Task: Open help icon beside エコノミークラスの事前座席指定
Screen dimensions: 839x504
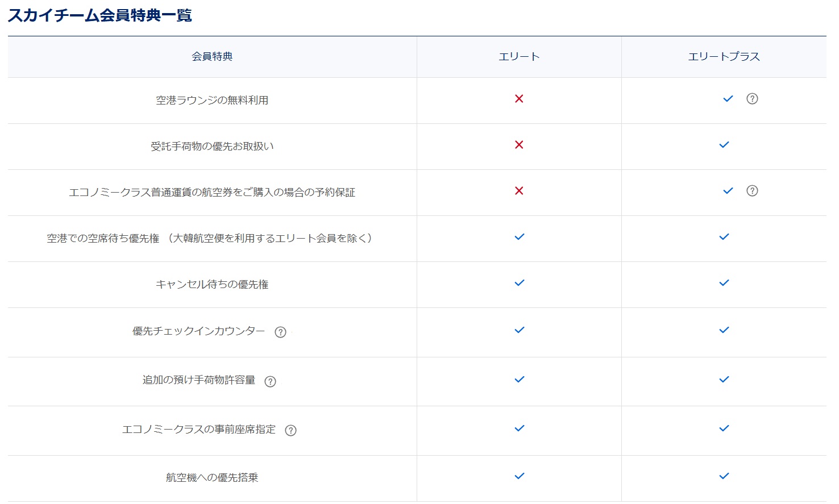Action: pyautogui.click(x=290, y=431)
